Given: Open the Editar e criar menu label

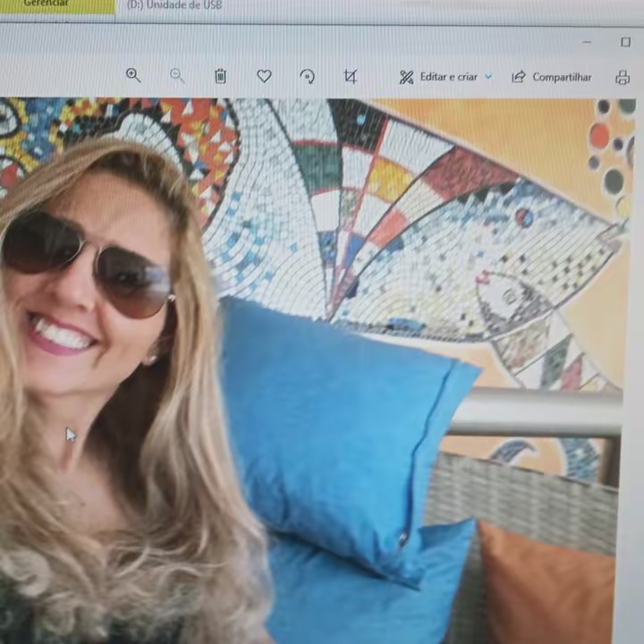Looking at the screenshot, I should (448, 77).
